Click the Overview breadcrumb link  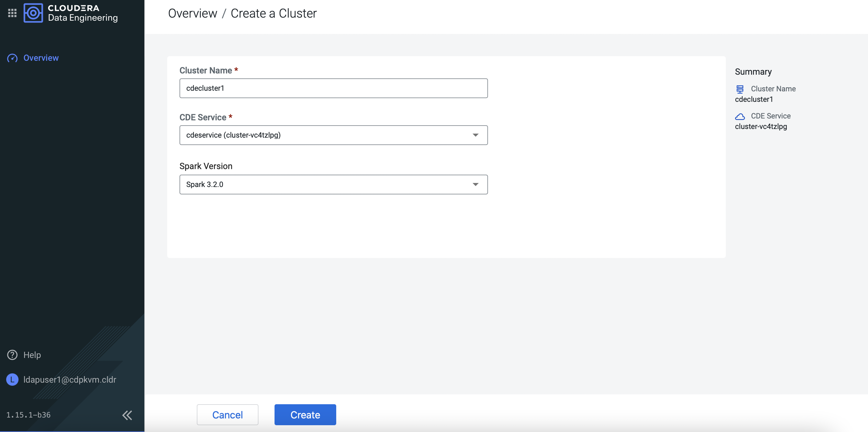192,14
